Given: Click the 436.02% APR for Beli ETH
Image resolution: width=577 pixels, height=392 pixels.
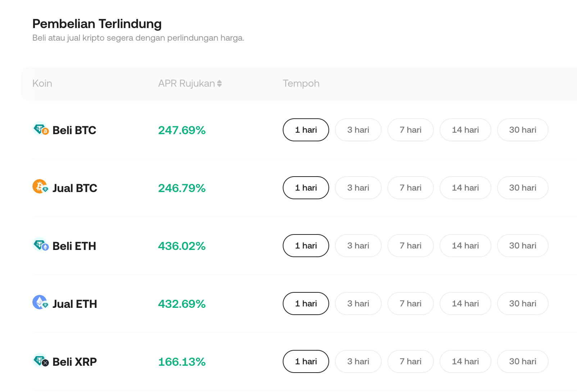Looking at the screenshot, I should pyautogui.click(x=182, y=246).
